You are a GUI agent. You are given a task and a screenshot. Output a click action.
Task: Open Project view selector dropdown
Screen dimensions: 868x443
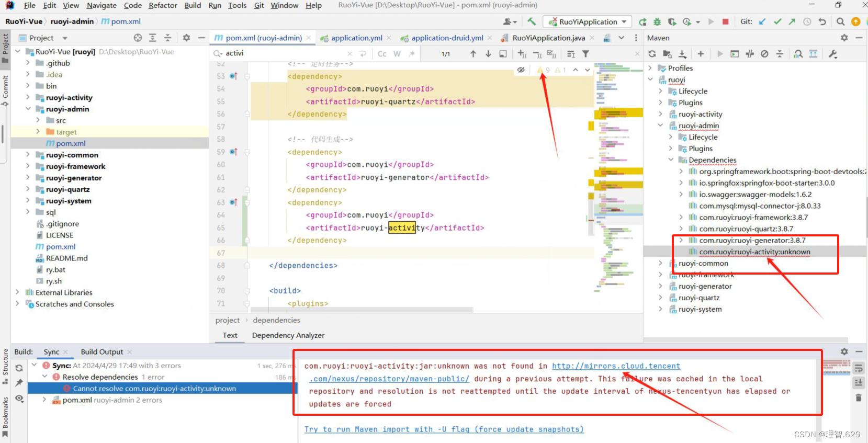(65, 38)
